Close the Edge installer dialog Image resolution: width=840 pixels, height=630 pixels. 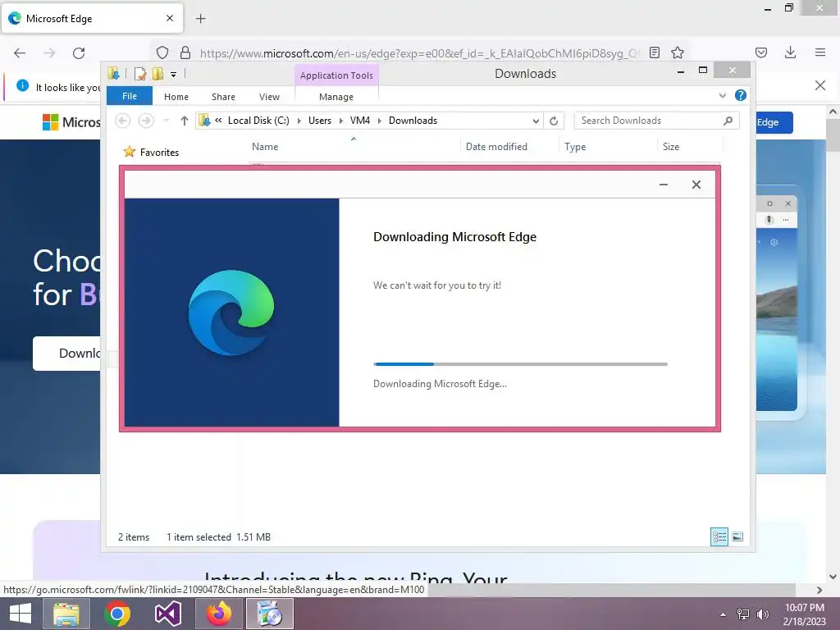click(x=696, y=185)
